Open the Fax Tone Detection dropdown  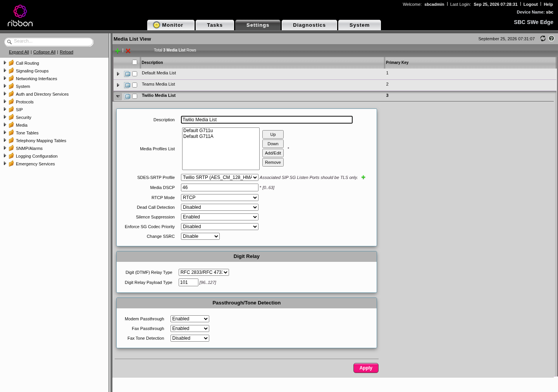click(190, 338)
